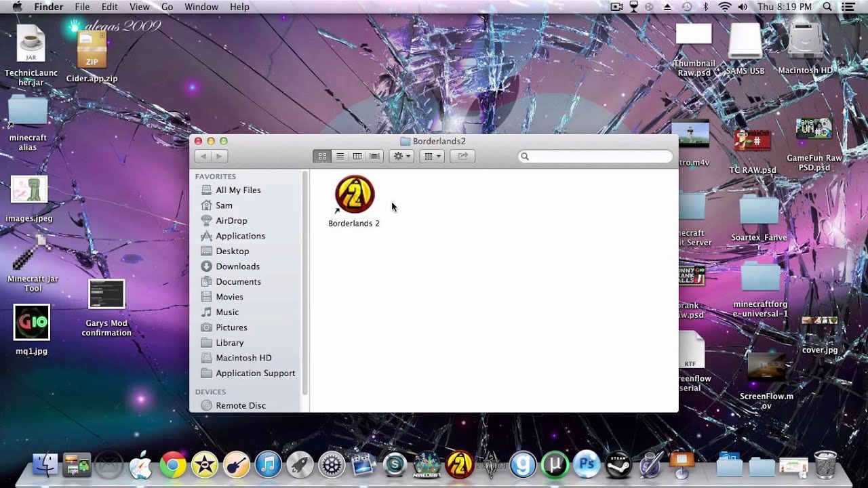
Task: Open the Borderlands 2 alias in the Finder window
Action: click(354, 195)
